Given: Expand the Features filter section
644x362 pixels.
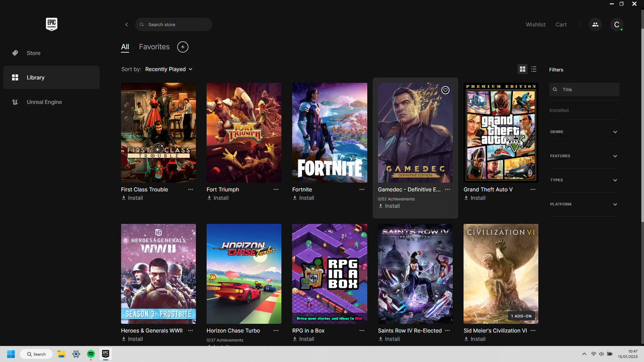Looking at the screenshot, I should [584, 156].
